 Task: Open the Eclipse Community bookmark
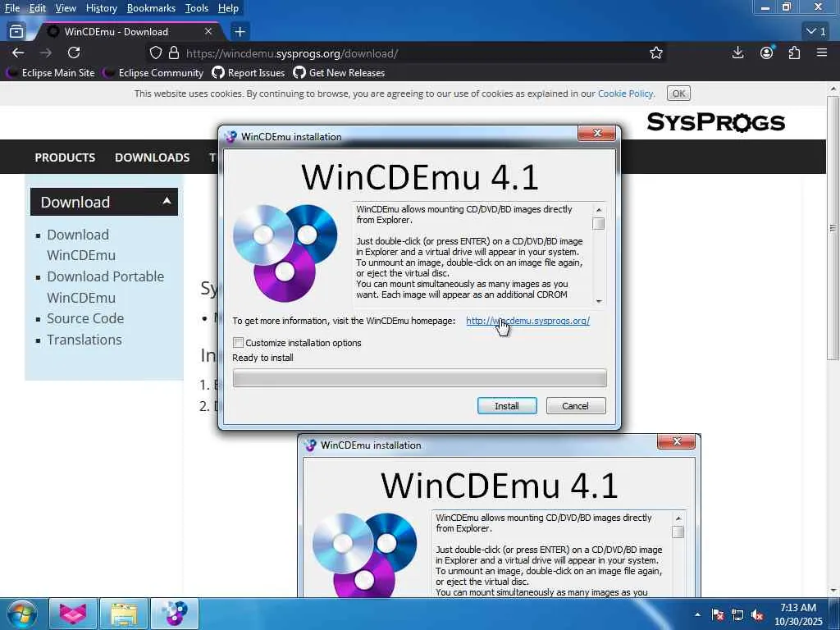point(153,73)
